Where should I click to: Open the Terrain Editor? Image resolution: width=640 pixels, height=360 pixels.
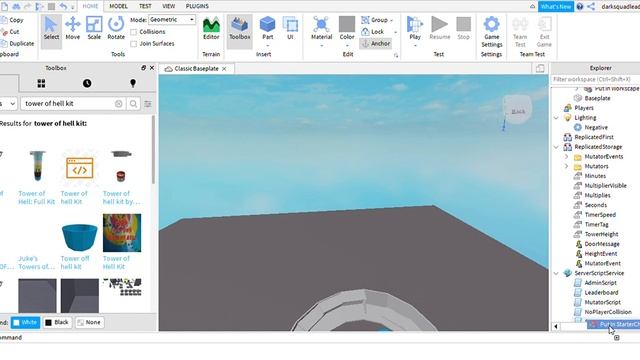click(211, 29)
